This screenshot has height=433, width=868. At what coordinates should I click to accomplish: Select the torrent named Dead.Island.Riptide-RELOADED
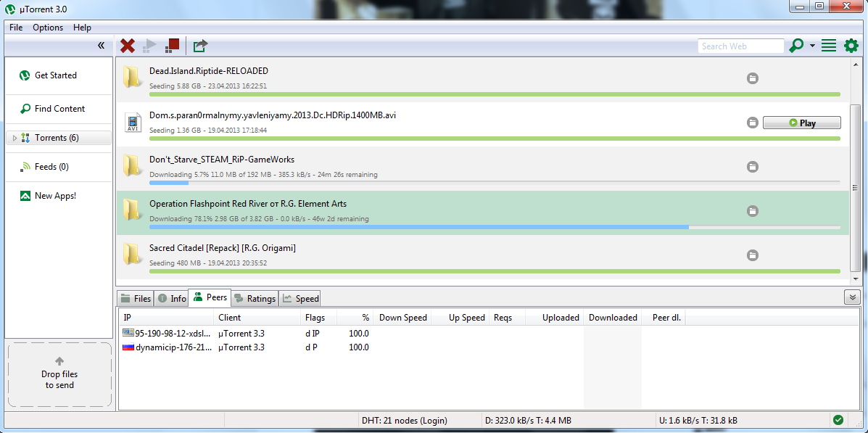(209, 71)
